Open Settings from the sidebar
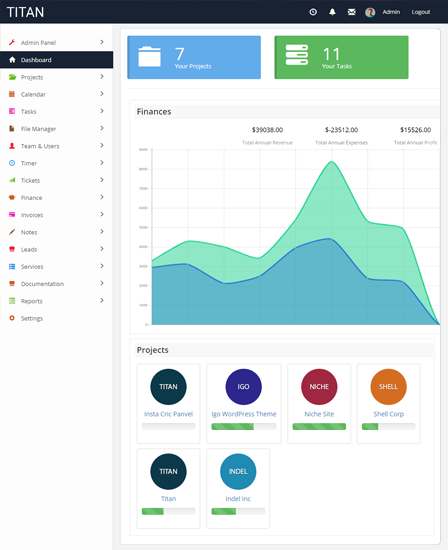Screen dimensions: 448x550 tap(56, 318)
